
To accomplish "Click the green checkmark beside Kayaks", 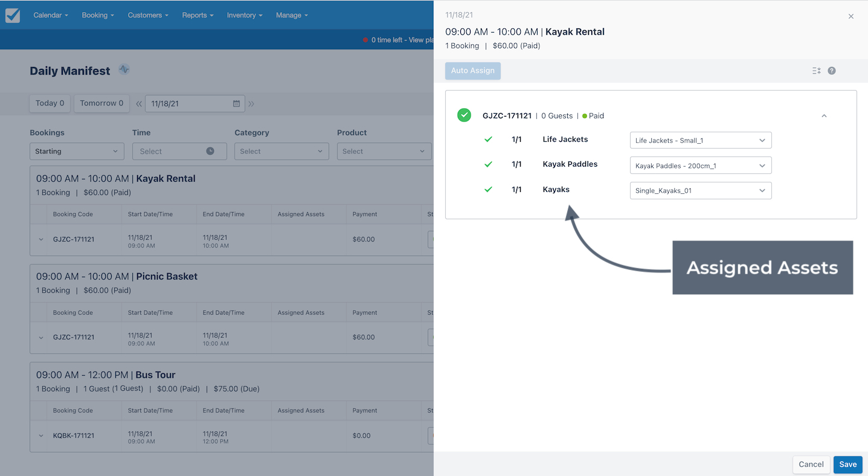I will coord(488,190).
